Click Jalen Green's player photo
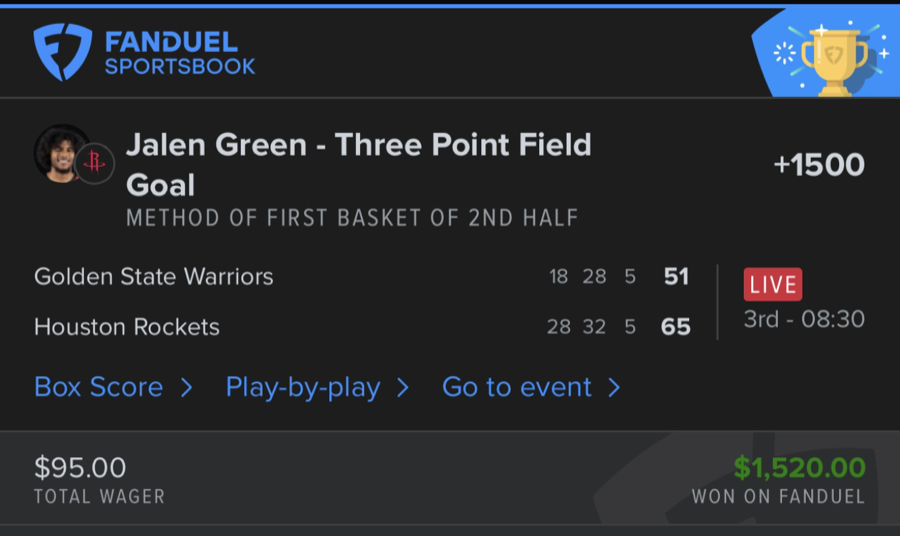The width and height of the screenshot is (900, 536). [x=61, y=153]
